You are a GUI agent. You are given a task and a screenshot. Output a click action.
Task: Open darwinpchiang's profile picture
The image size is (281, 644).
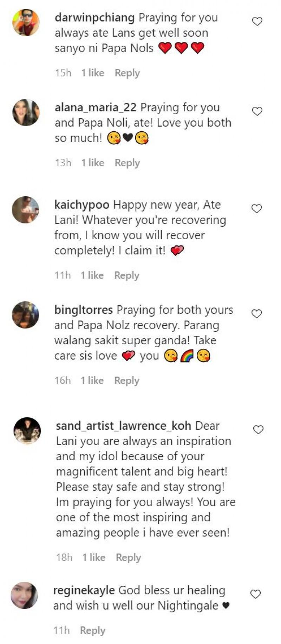(26, 22)
